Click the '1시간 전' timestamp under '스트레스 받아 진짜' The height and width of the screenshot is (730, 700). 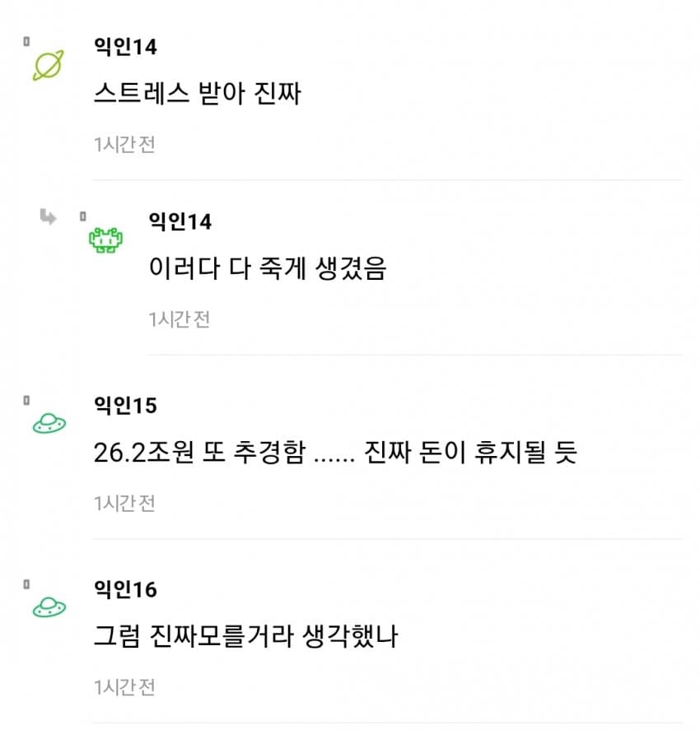pos(124,144)
